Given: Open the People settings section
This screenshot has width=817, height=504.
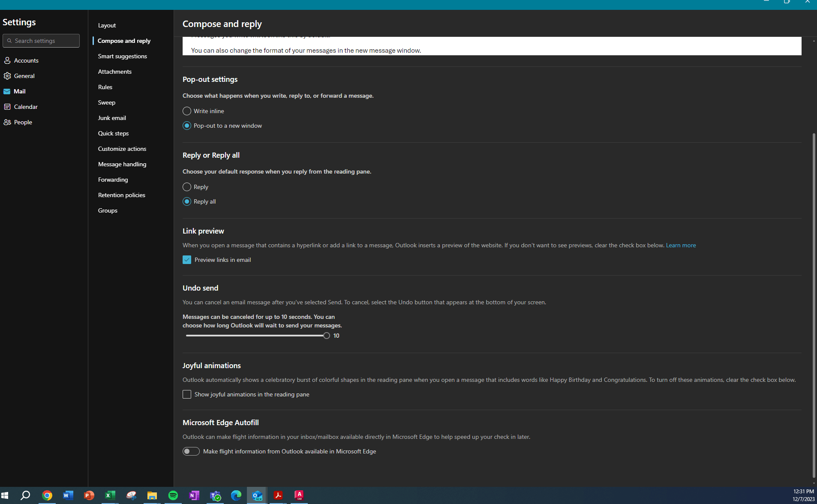Looking at the screenshot, I should 23,122.
